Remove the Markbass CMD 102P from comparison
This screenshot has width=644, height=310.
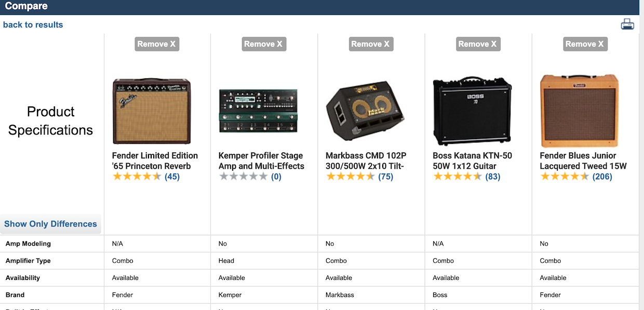pyautogui.click(x=371, y=44)
